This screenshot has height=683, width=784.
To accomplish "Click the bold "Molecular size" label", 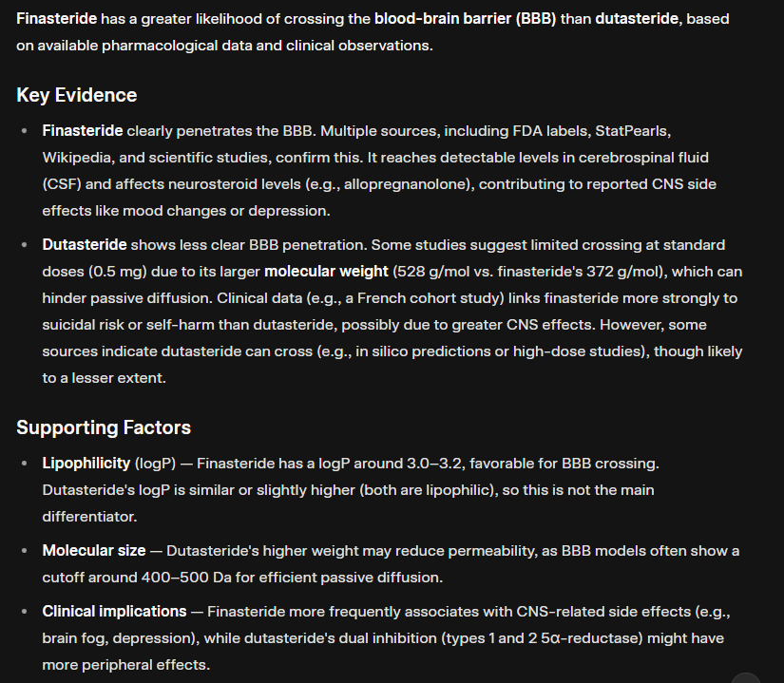I will (x=94, y=551).
